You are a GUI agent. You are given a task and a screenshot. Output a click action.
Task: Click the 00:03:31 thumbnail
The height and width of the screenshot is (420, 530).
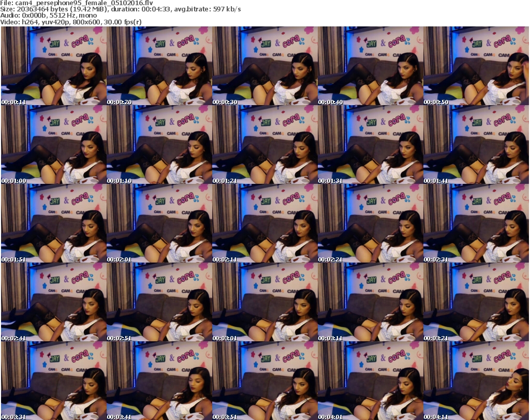click(53, 381)
